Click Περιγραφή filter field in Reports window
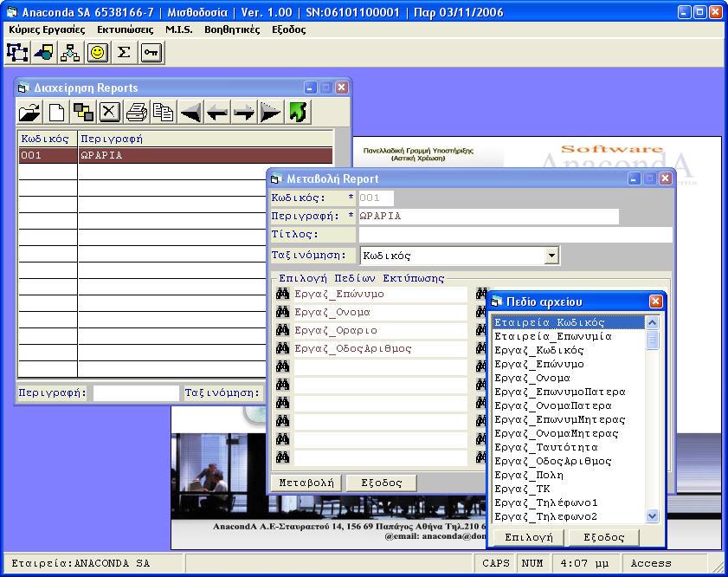 tap(136, 393)
